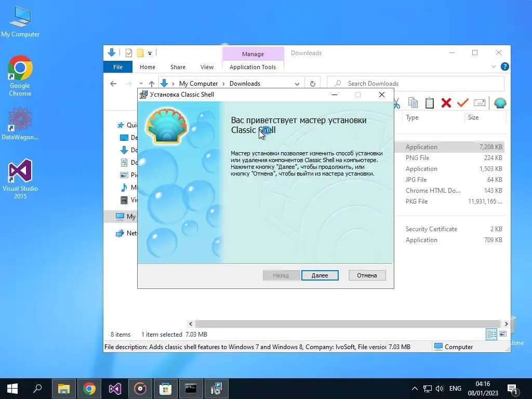Open the Customize Quick Access Toolbar dropdown
The image size is (532, 399).
(150, 53)
